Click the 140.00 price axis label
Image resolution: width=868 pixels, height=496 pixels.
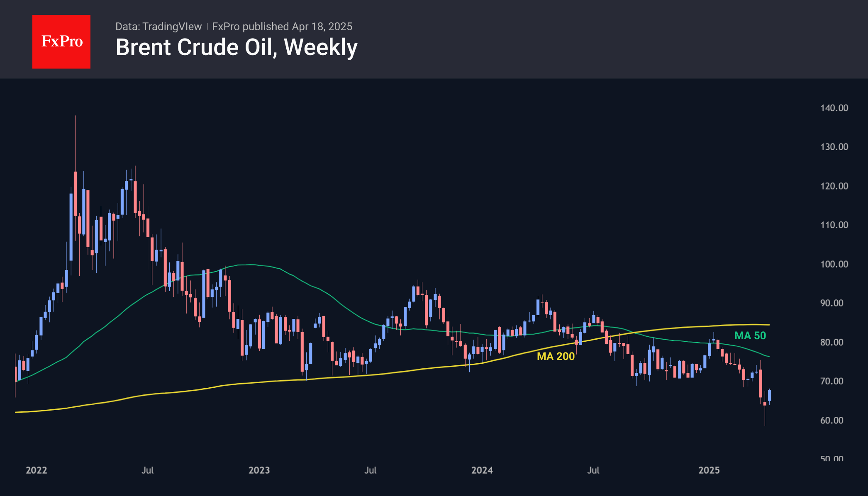pos(834,108)
